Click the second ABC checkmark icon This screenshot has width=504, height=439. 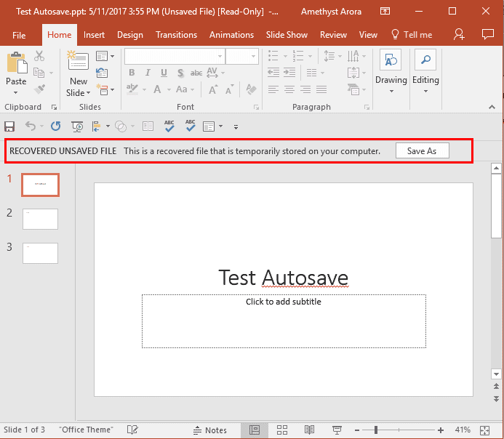coord(191,126)
